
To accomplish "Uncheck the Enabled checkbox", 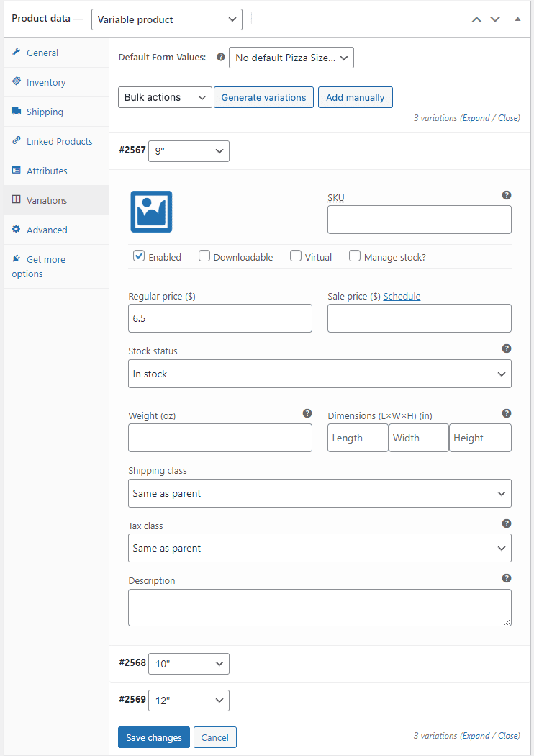I will click(x=139, y=256).
